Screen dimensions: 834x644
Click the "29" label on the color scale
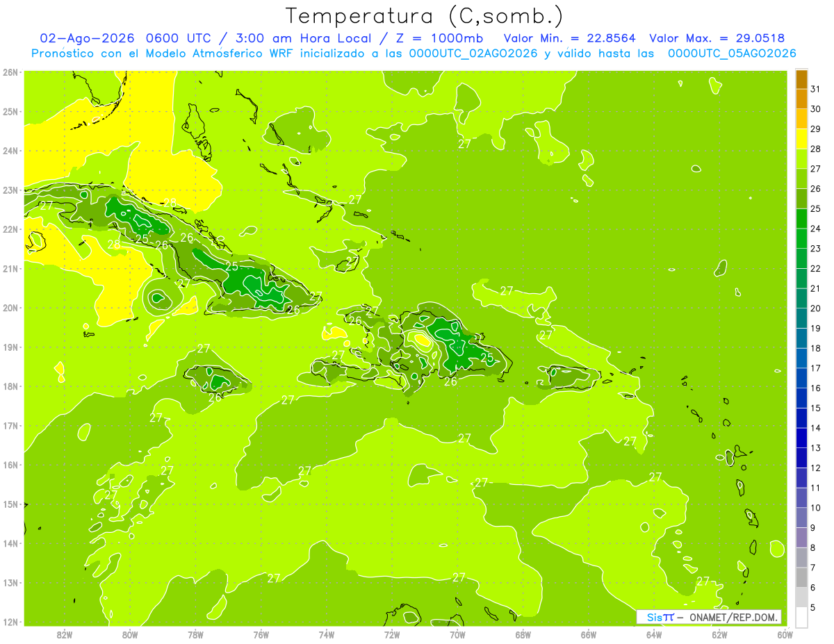coord(815,129)
